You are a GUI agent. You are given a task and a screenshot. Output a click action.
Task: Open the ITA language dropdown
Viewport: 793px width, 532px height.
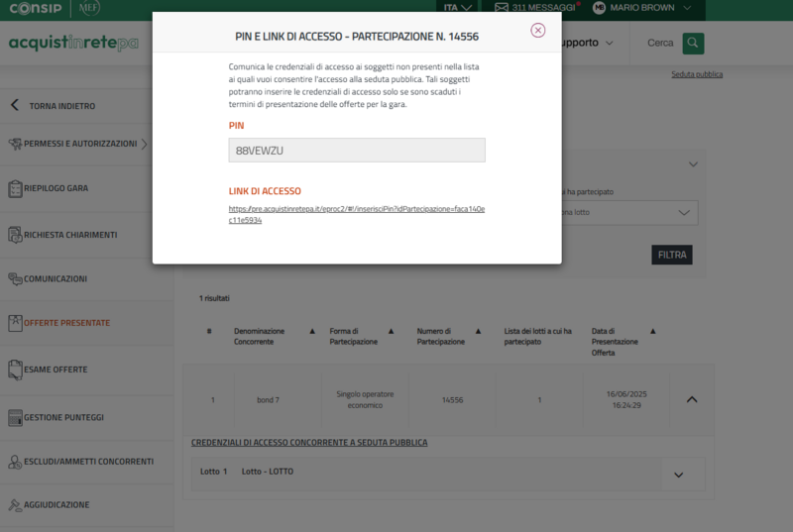[x=457, y=8]
